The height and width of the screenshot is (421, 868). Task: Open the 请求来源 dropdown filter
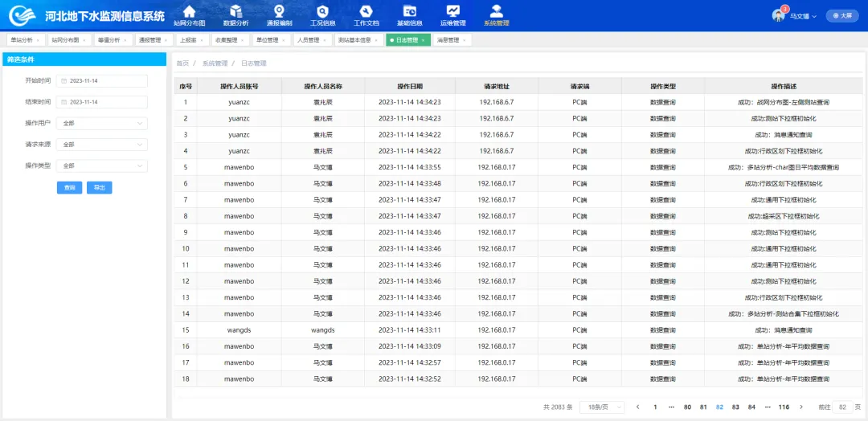point(102,145)
